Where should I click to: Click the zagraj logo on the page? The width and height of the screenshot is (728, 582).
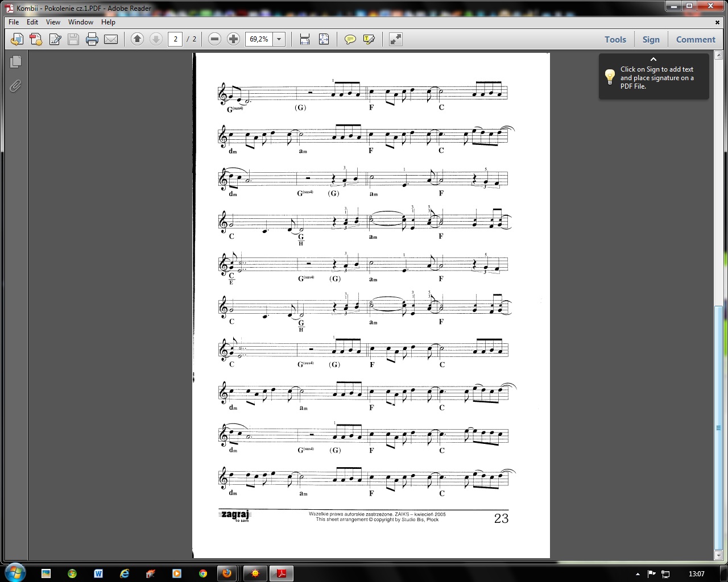tap(235, 516)
